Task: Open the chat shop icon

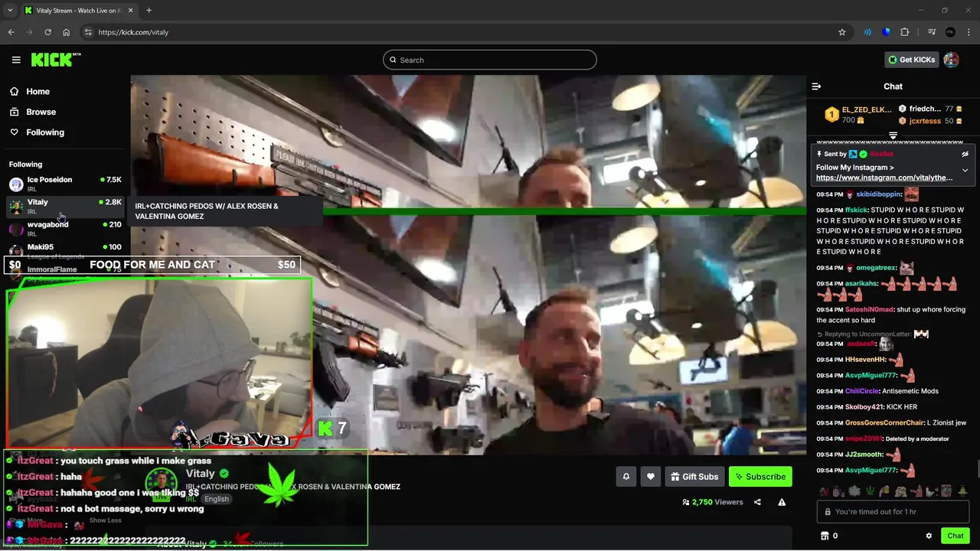Action: point(825,536)
